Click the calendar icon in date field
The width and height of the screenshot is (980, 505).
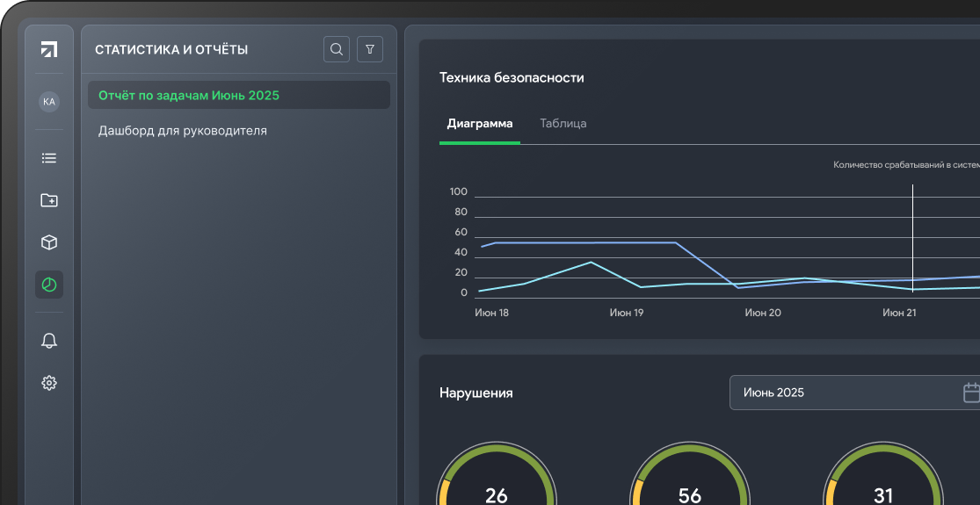[x=971, y=393]
